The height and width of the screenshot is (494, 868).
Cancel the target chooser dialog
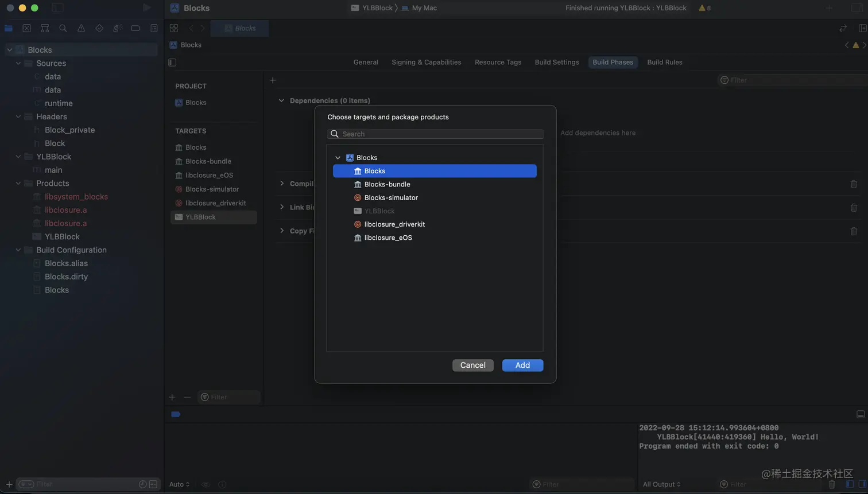(473, 365)
